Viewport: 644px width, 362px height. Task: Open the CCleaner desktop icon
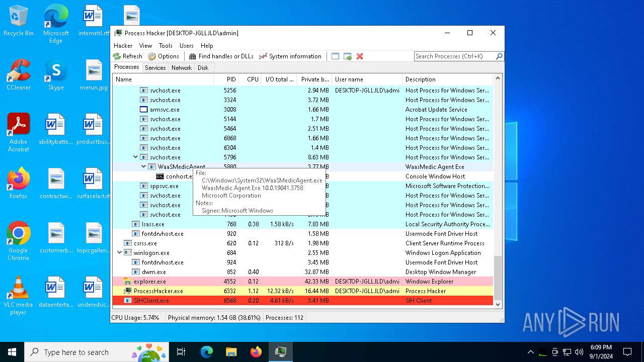point(19,75)
